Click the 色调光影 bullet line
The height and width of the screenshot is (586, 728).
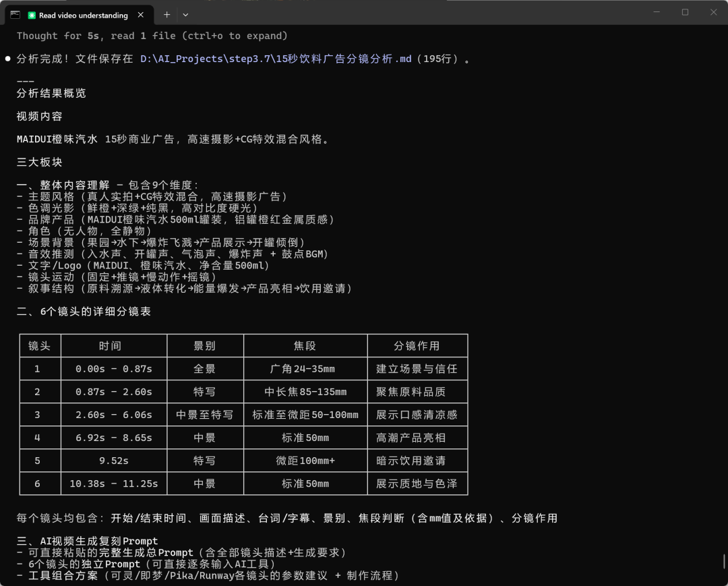pyautogui.click(x=138, y=208)
